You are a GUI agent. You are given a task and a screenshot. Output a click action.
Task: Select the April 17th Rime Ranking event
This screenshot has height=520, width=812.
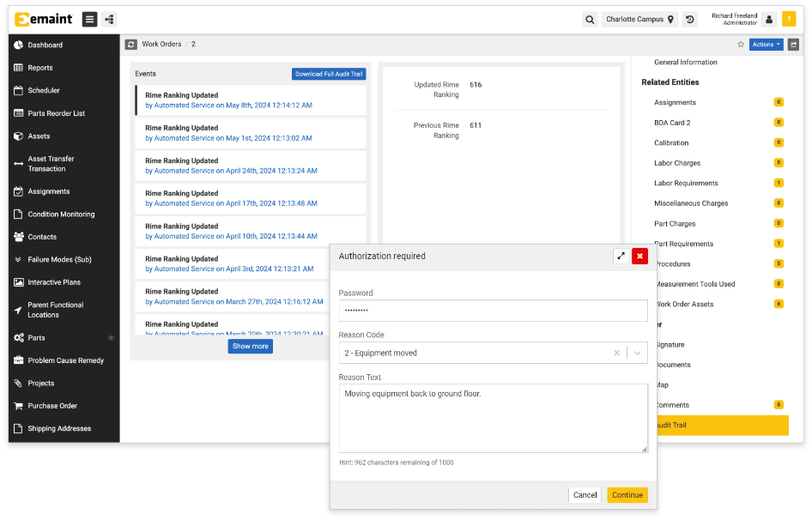(251, 198)
